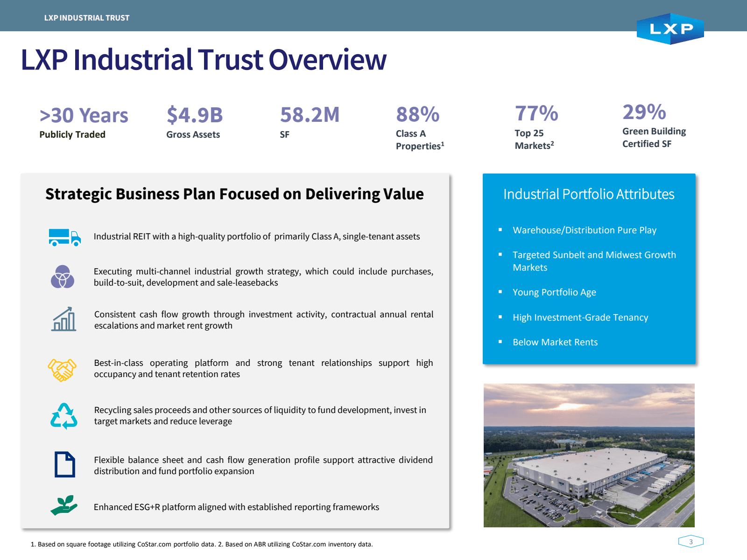This screenshot has height=560, width=747.
Task: Click the bar chart growth icon
Action: (x=63, y=319)
